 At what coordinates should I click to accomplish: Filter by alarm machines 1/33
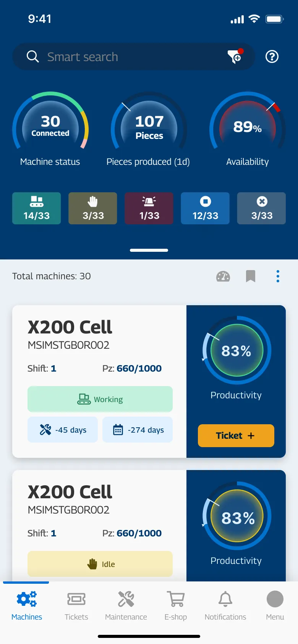tap(149, 208)
